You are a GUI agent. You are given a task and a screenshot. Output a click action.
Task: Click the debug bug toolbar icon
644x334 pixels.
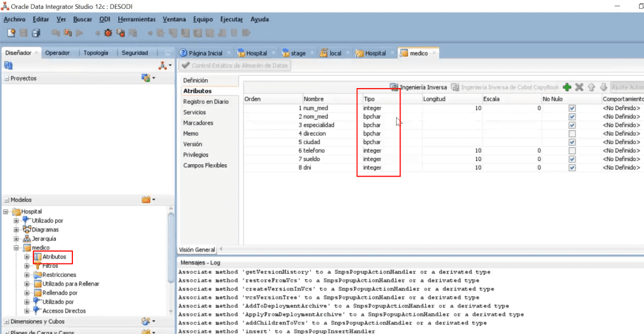click(x=108, y=33)
